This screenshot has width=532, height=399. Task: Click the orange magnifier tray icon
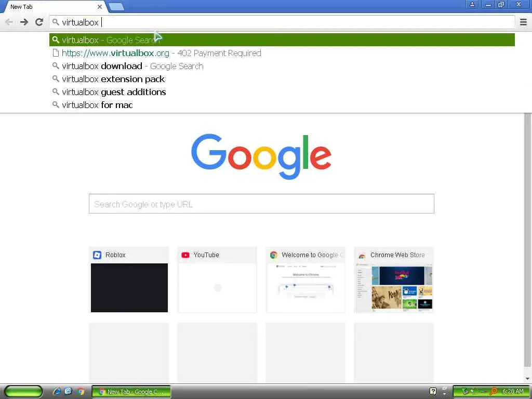pyautogui.click(x=494, y=391)
